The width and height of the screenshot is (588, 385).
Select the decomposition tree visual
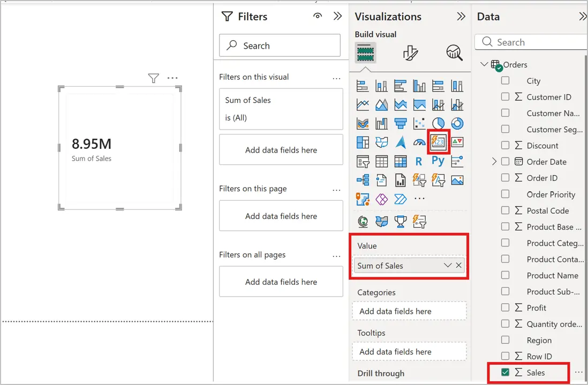pyautogui.click(x=362, y=180)
